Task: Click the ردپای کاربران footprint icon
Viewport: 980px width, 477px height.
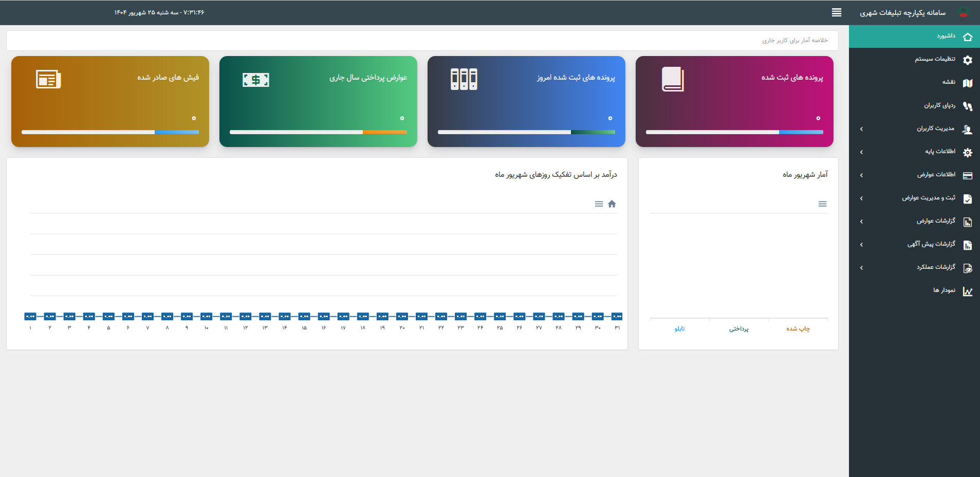Action: (967, 106)
